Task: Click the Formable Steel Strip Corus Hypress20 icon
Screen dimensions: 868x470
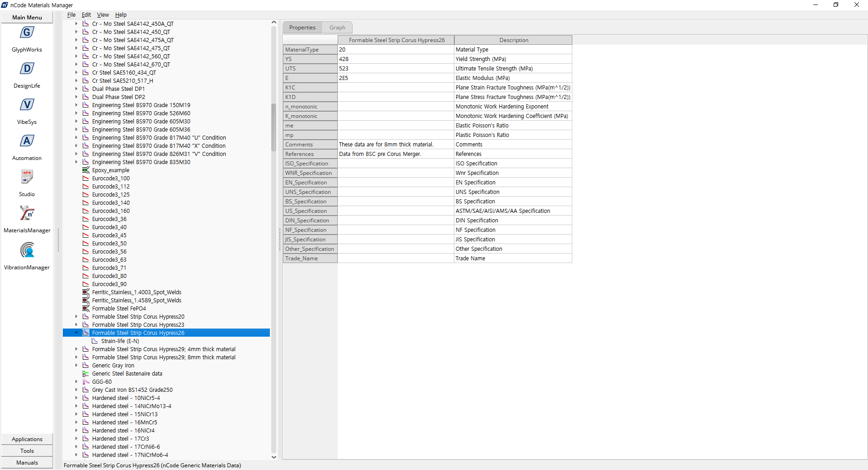Action: click(x=86, y=317)
